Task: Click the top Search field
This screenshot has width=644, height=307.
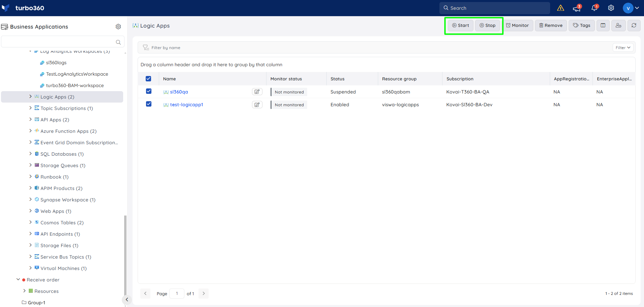Action: (x=495, y=8)
